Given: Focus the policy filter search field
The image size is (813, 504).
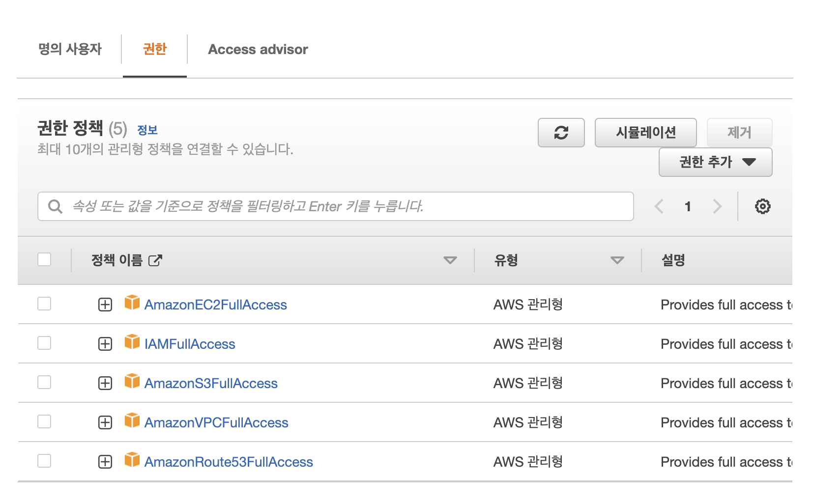Looking at the screenshot, I should click(x=336, y=206).
